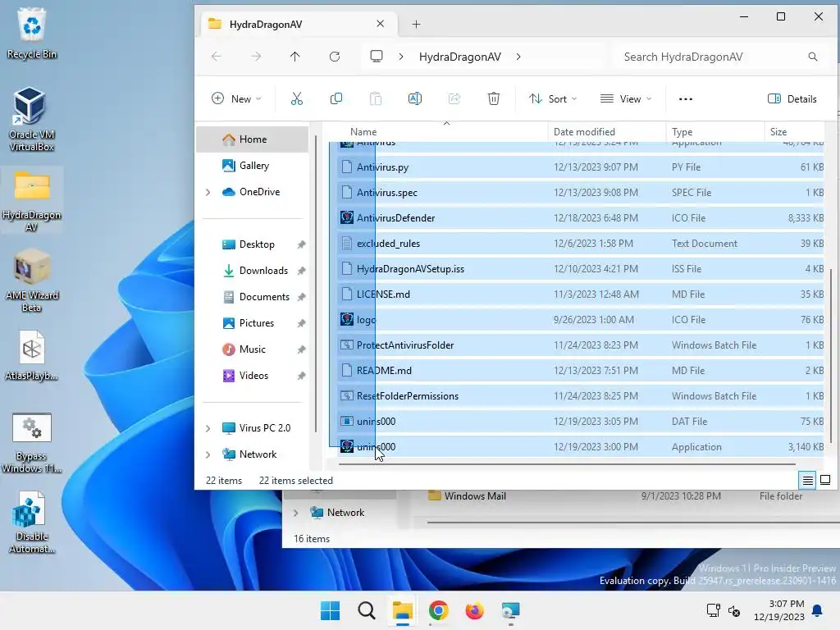Switch to large thumbnails view icon
Image resolution: width=840 pixels, height=630 pixels.
pyautogui.click(x=825, y=480)
